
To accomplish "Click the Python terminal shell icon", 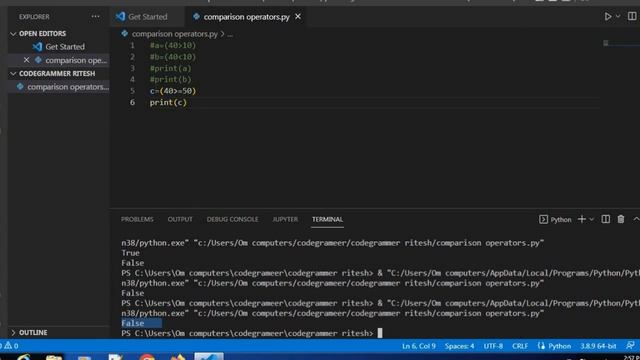I will pyautogui.click(x=543, y=220).
